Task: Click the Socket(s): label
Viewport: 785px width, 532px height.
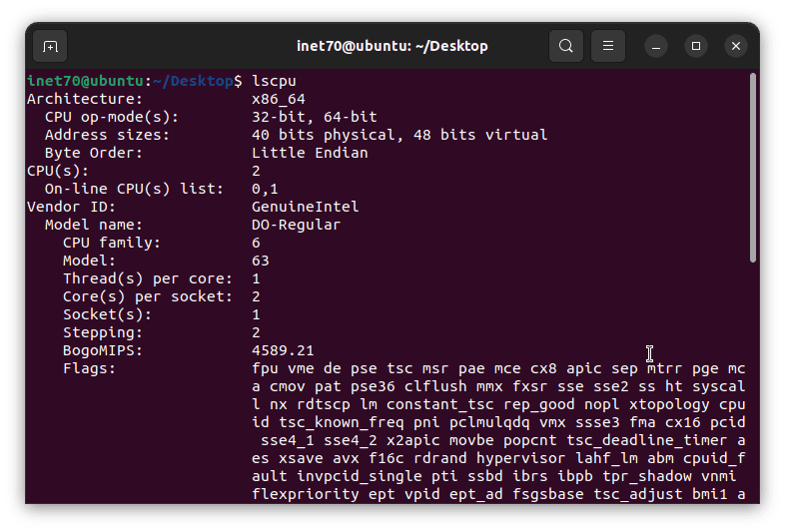Action: 107,314
